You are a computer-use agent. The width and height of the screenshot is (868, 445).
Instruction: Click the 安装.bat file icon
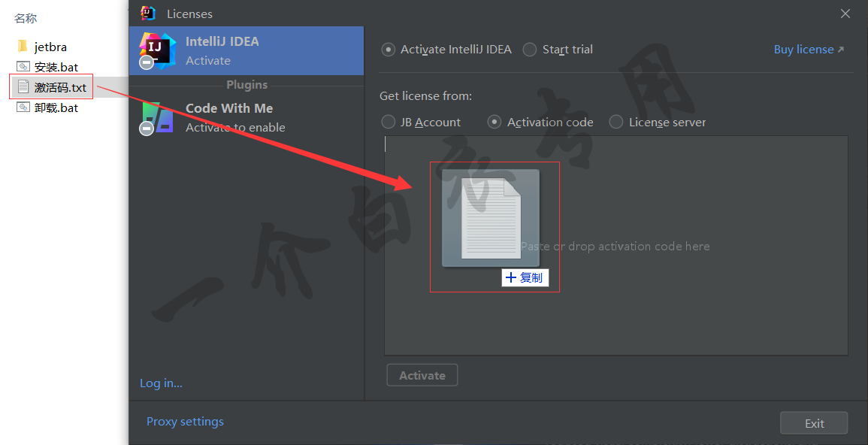point(23,66)
